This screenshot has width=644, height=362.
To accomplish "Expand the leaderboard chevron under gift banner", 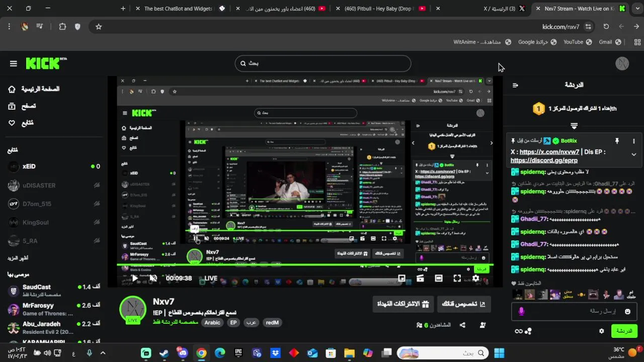I will (x=574, y=126).
